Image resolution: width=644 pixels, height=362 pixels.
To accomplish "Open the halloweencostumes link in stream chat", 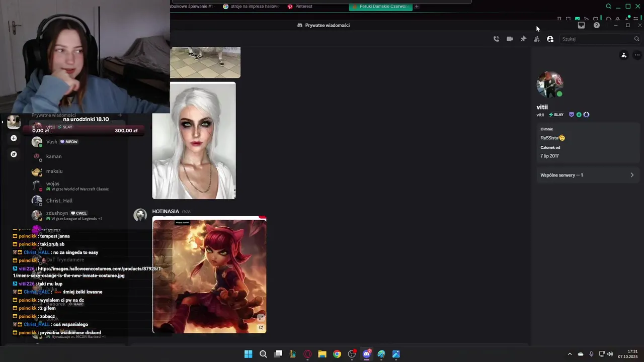I will tap(88, 272).
